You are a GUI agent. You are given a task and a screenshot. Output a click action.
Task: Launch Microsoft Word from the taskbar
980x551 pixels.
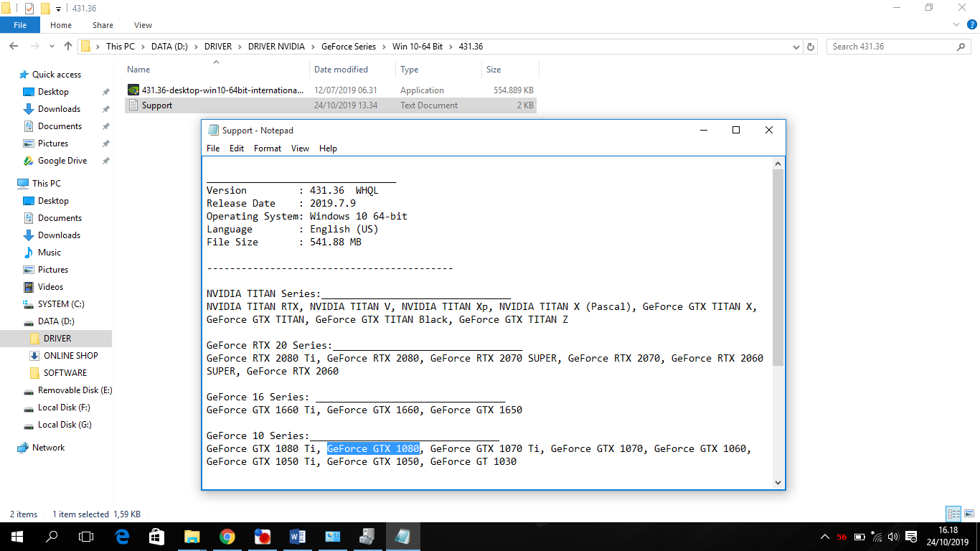[x=297, y=536]
